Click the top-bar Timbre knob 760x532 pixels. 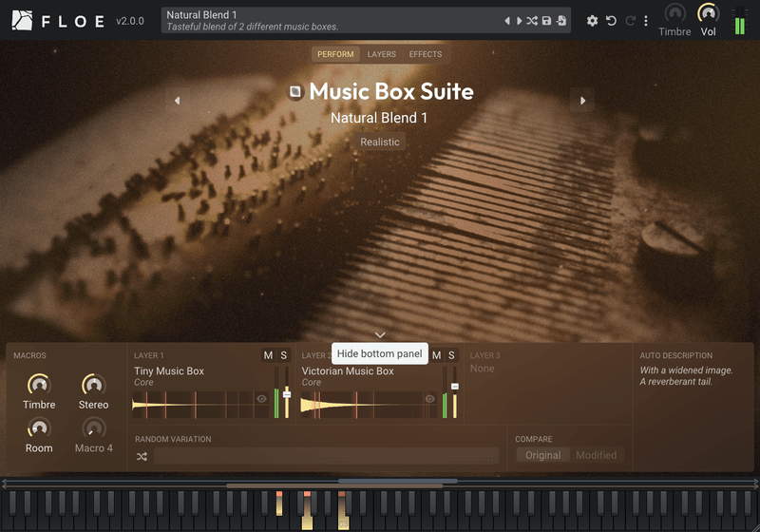coord(674,13)
